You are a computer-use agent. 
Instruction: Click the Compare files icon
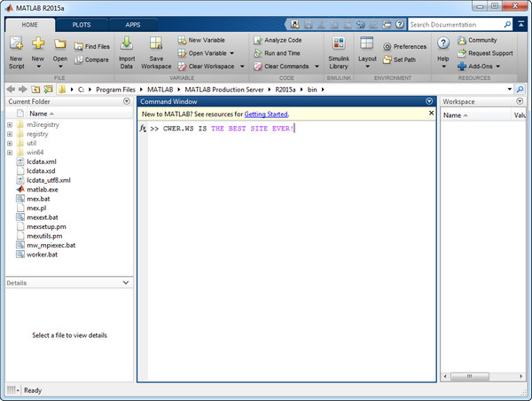coord(91,59)
